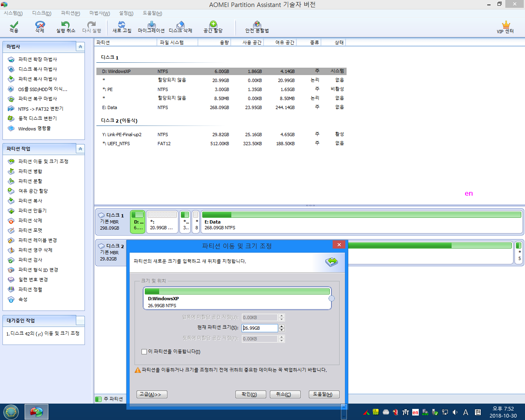
Task: Select 파티션 영구 삭제 operation
Action: 35,250
